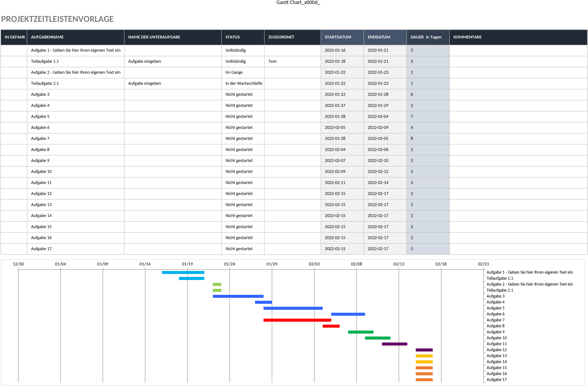Click the green Aufgabe 9 Gantt bar

pos(361,332)
